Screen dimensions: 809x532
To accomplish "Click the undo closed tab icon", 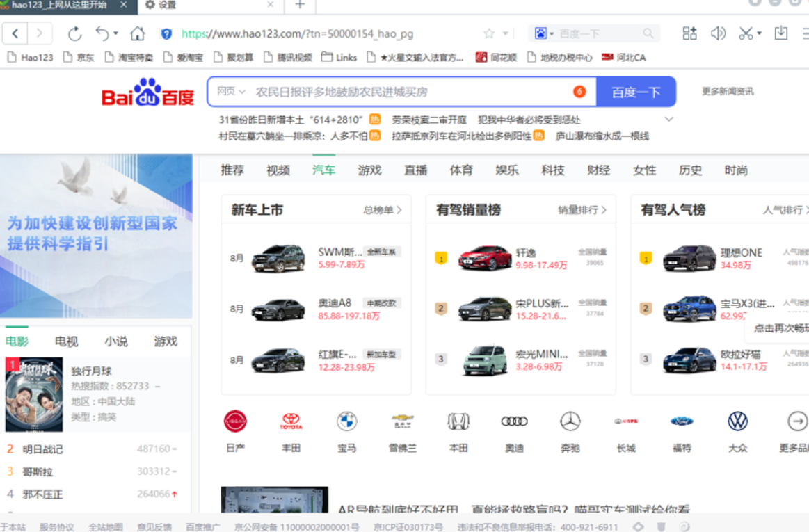I will (102, 34).
